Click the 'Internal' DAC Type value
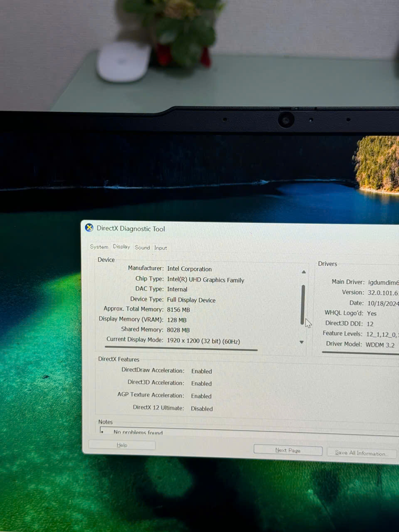 pyautogui.click(x=177, y=289)
